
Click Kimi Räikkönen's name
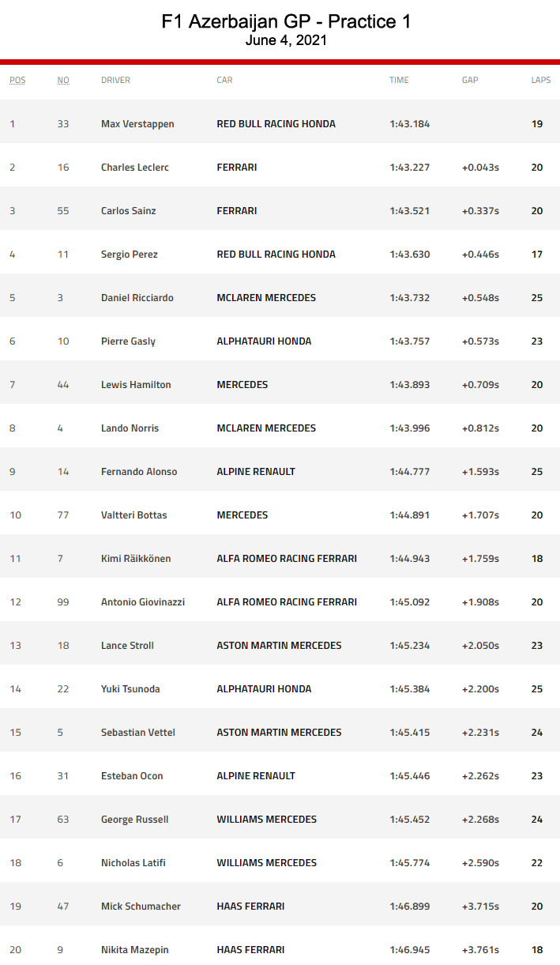coord(136,559)
